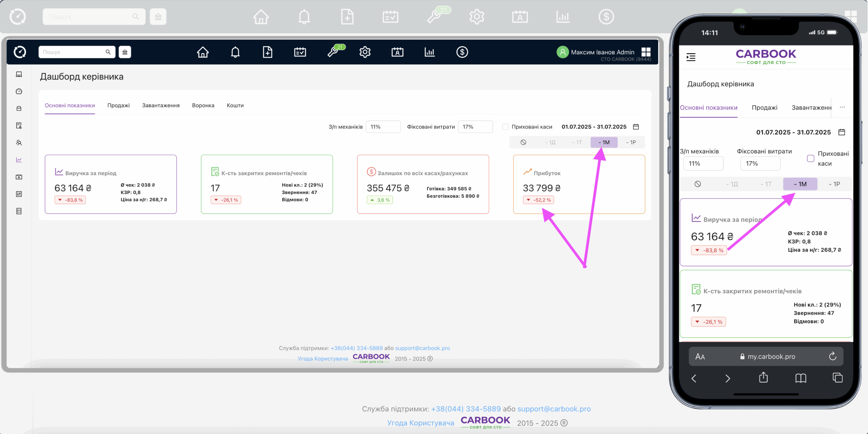Image resolution: width=868 pixels, height=434 pixels.
Task: Open Угода Користувача link in inner footer
Action: (x=322, y=359)
